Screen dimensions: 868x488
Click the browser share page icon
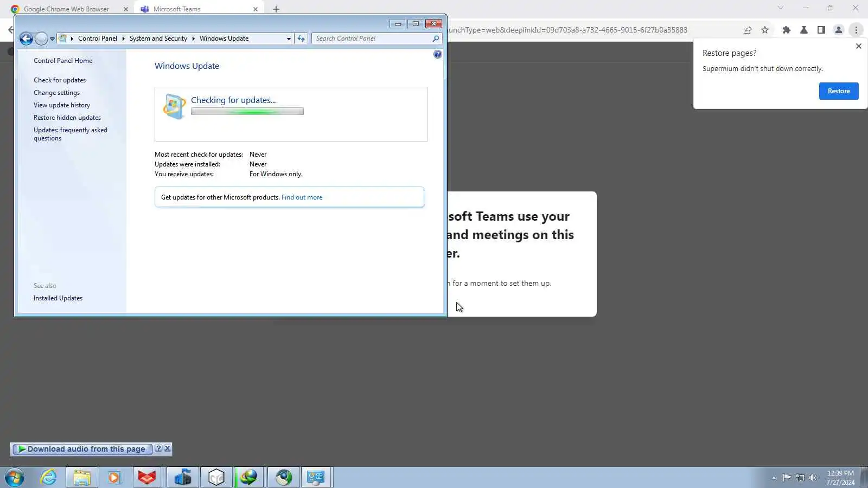(748, 30)
